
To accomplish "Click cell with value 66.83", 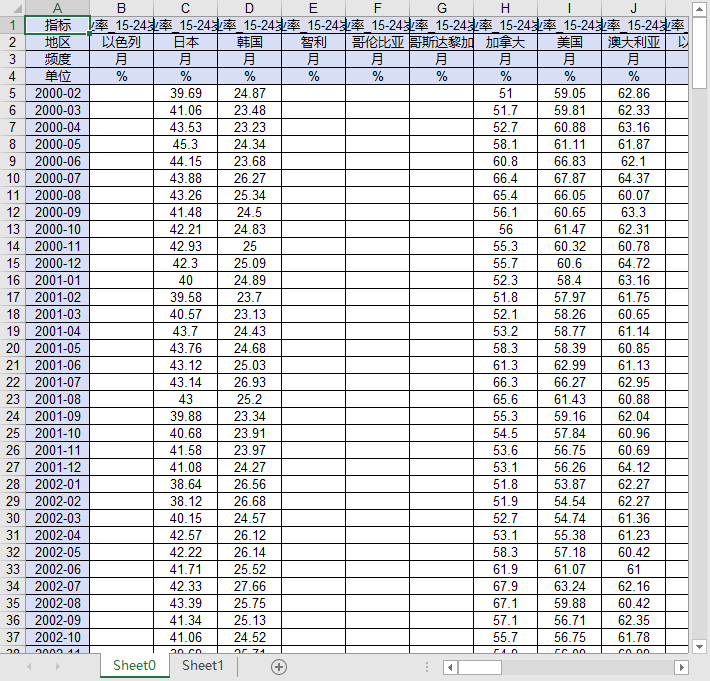I will coord(570,161).
